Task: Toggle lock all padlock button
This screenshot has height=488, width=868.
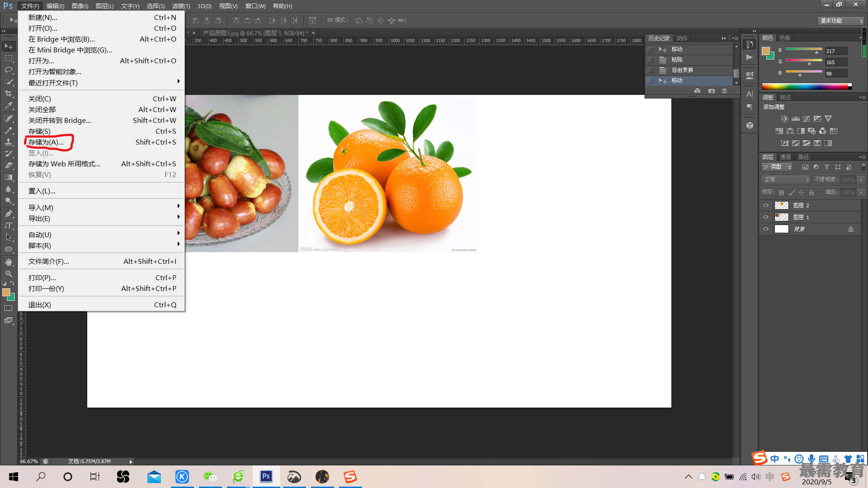Action: click(x=811, y=192)
